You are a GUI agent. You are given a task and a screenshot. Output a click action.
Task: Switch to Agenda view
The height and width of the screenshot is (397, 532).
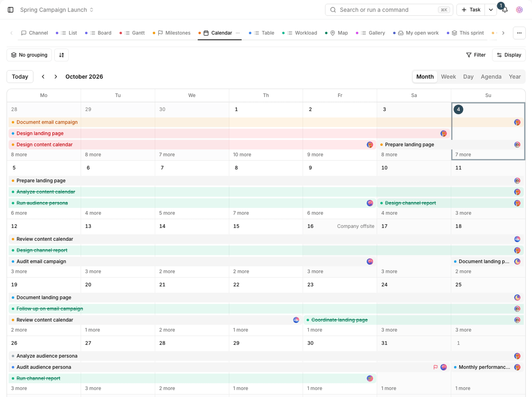491,77
